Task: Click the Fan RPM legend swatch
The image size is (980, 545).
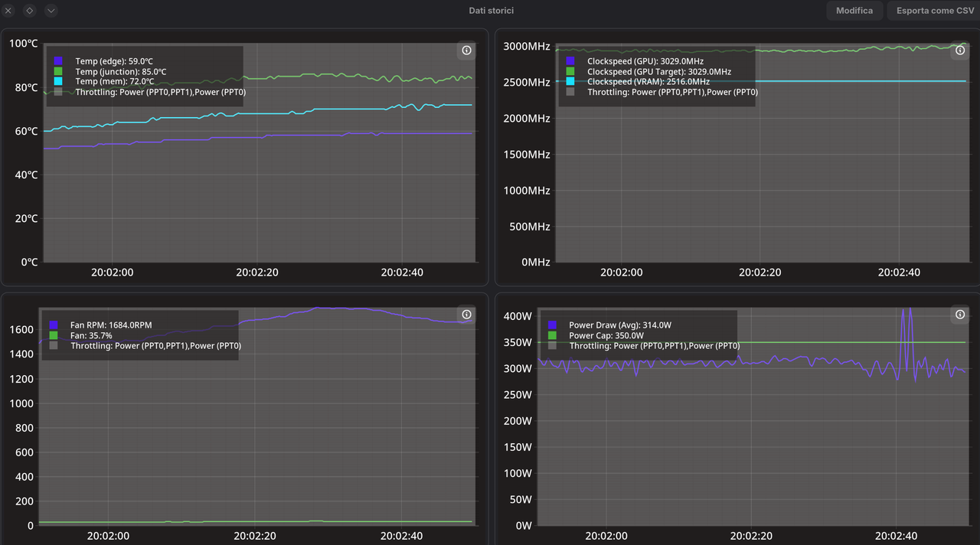Action: 54,325
